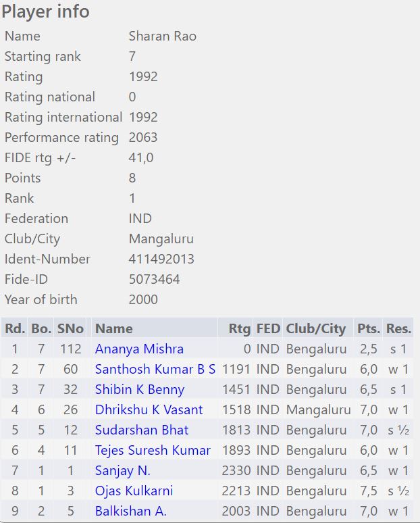Click the Pts. column header
Screen dimensions: 420x523
[x=369, y=329]
